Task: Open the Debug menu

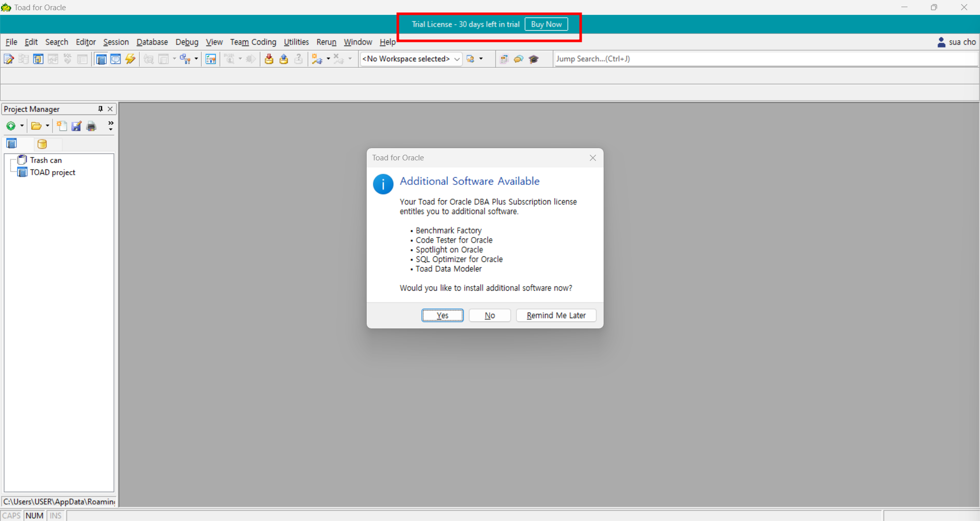Action: [187, 42]
